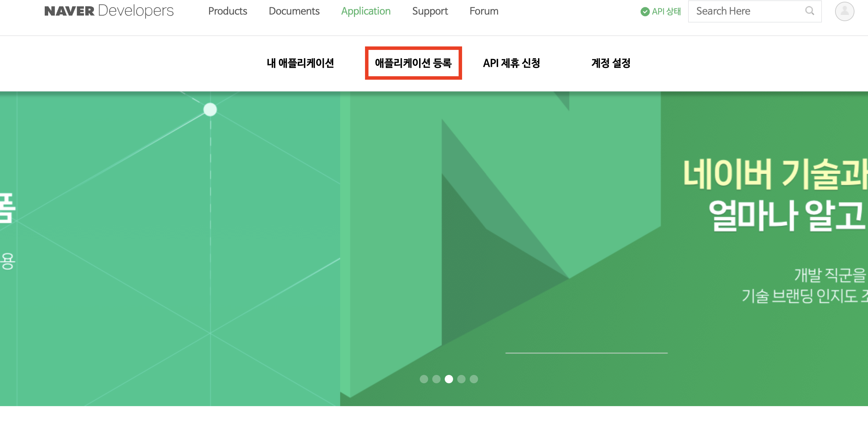This screenshot has height=438, width=868.
Task: Open the Documents menu
Action: (294, 11)
